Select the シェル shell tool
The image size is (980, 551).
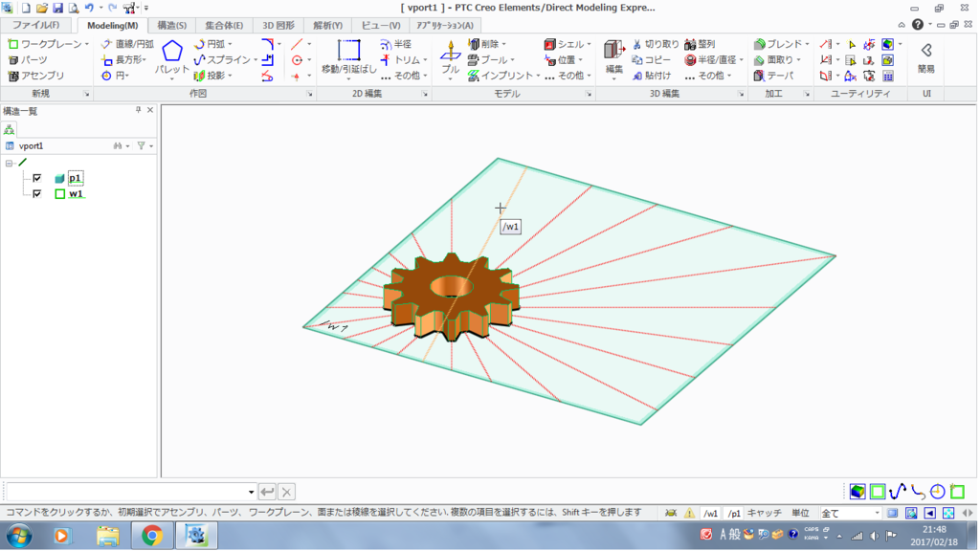coord(565,44)
